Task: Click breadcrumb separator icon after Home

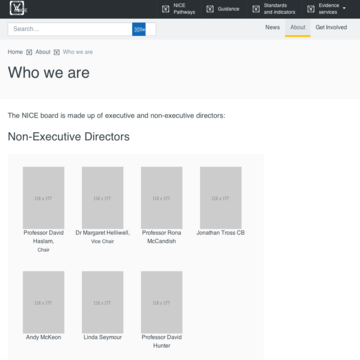Action: point(29,52)
